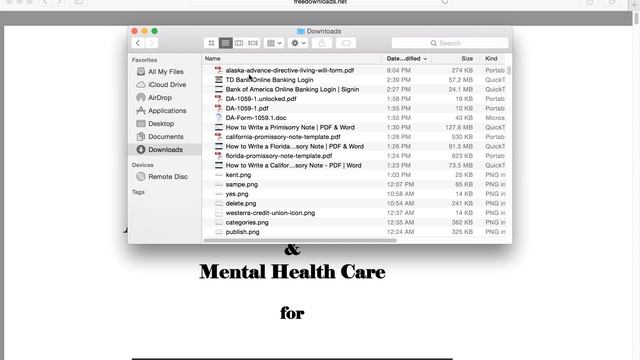Click the Finder horizontal scrollbar
640x360 pixels.
300,240
